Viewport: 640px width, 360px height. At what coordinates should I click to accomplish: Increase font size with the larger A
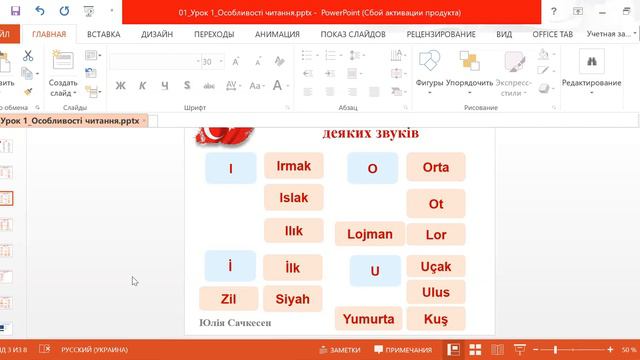click(236, 62)
